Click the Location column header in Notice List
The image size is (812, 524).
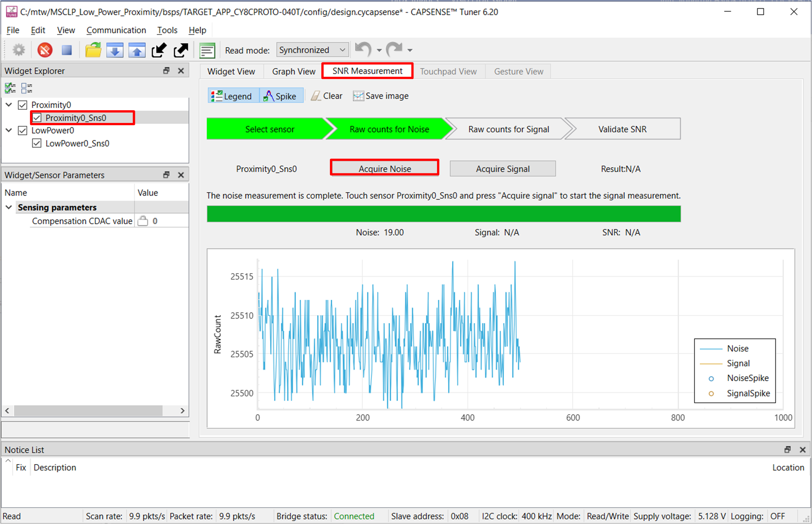point(788,467)
